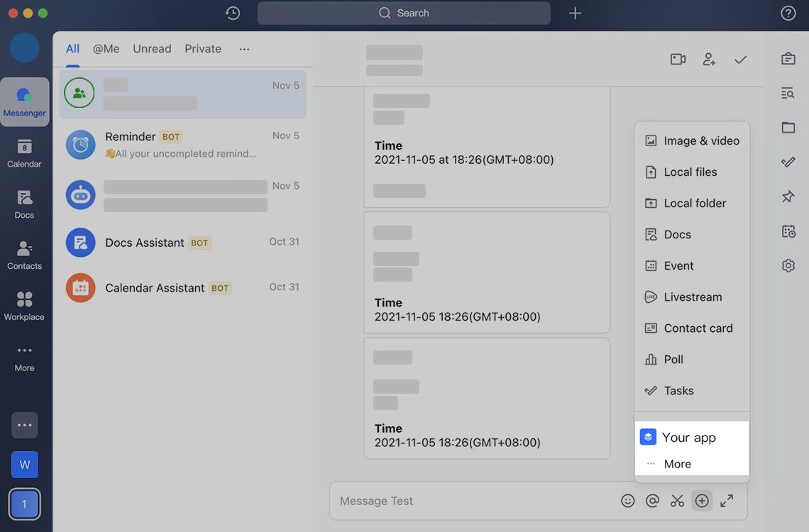Switch to the All tab
This screenshot has width=809, height=532.
73,49
